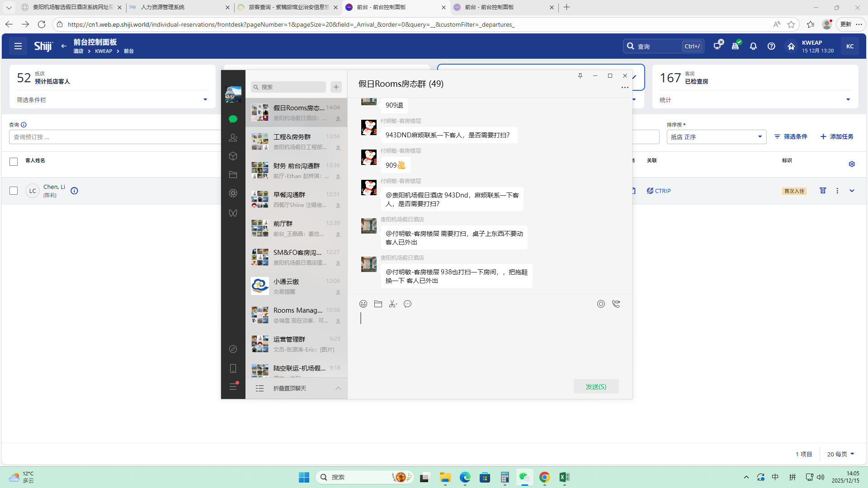Open WeChat contacts sidebar icon

pos(233,137)
